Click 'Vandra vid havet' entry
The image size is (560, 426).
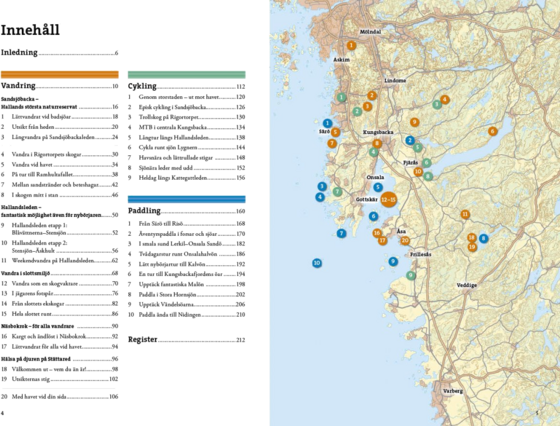click(x=59, y=165)
